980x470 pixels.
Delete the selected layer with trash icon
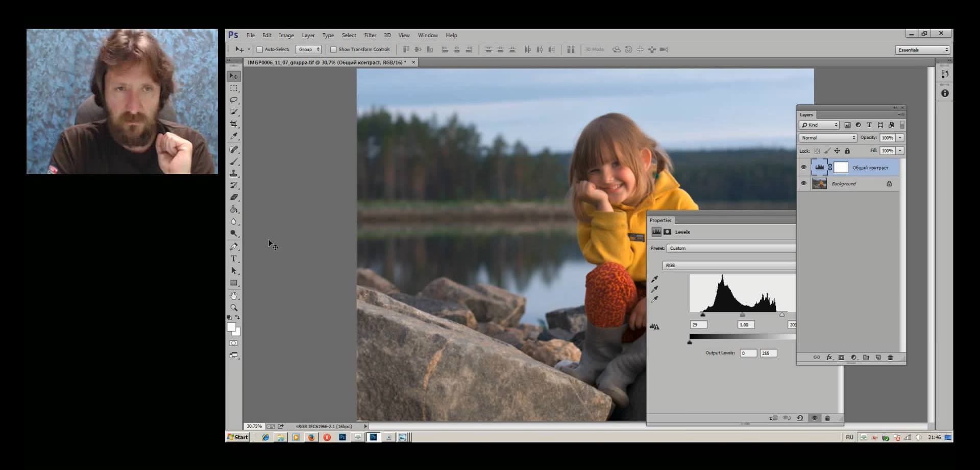(x=891, y=358)
